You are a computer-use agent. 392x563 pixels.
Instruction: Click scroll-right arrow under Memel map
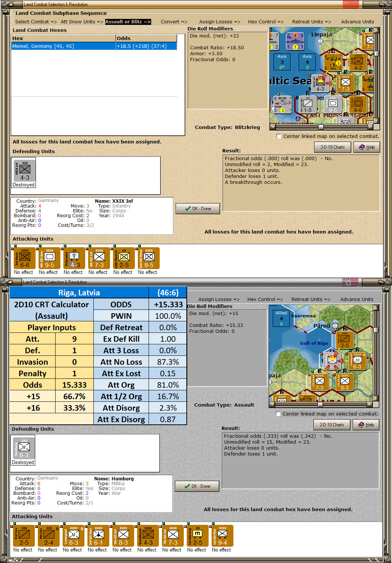(x=370, y=127)
